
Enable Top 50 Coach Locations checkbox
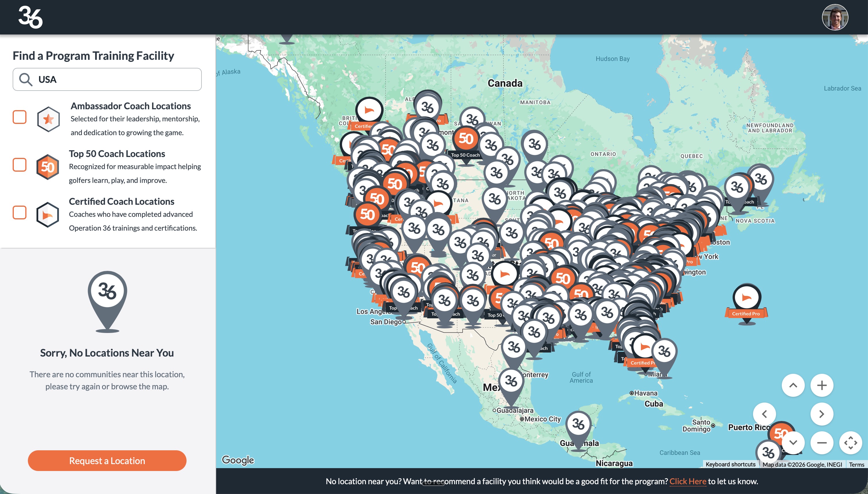click(20, 165)
